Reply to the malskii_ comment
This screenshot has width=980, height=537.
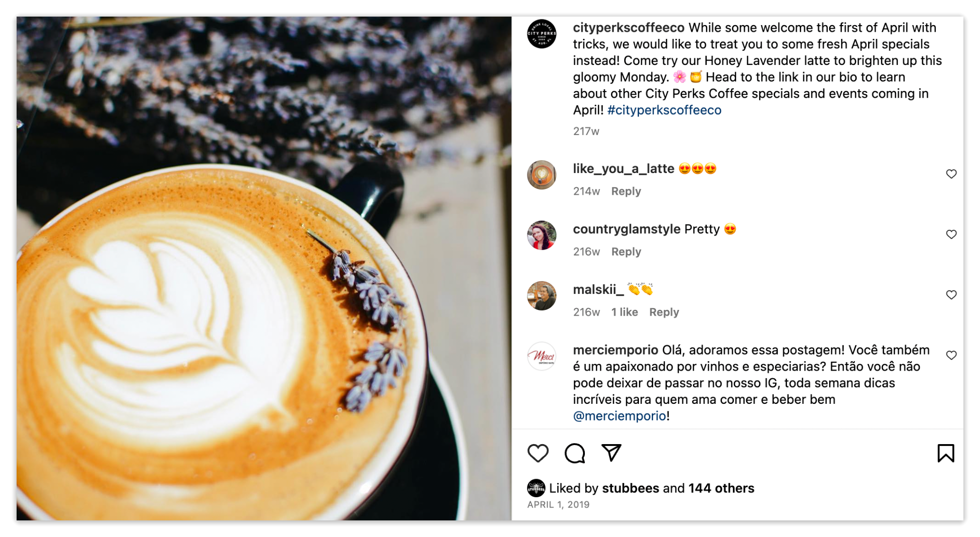point(664,312)
